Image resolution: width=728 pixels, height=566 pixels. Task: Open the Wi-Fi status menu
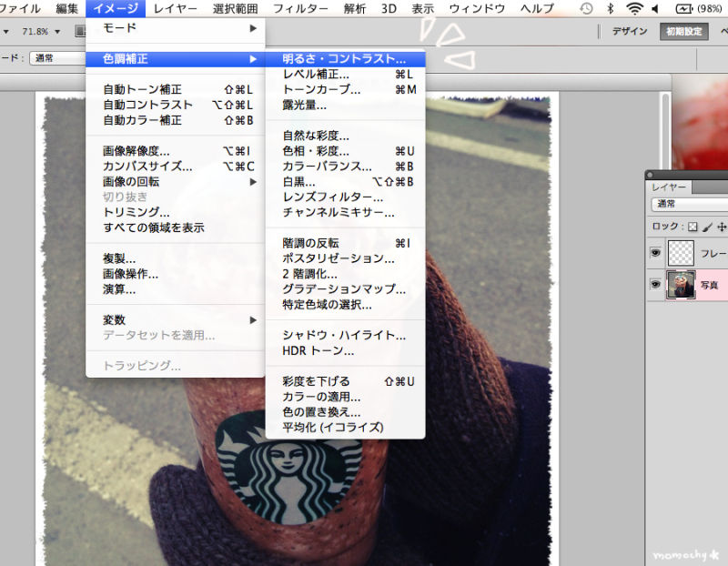coord(634,8)
